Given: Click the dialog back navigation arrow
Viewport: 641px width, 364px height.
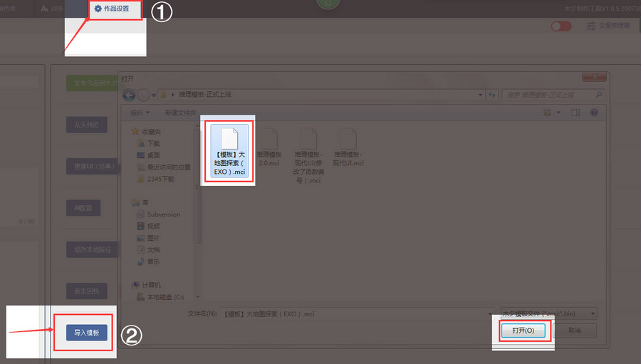Looking at the screenshot, I should [129, 95].
